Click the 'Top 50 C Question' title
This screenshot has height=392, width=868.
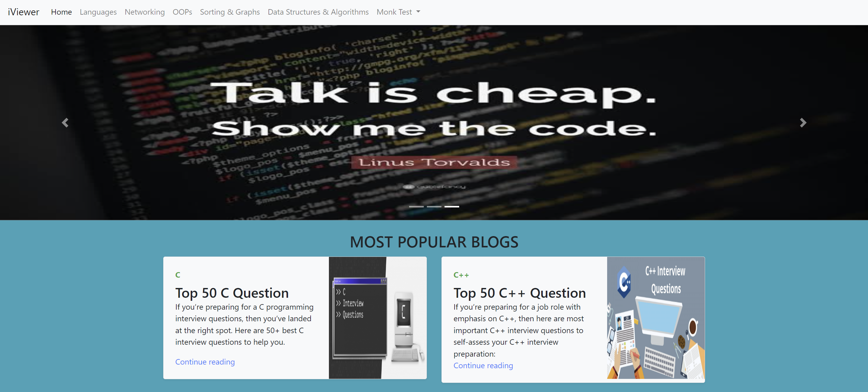(x=232, y=293)
